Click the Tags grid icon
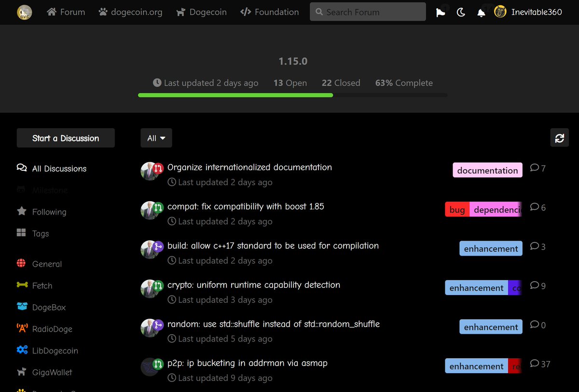Screen dimensions: 579x392 (22, 233)
